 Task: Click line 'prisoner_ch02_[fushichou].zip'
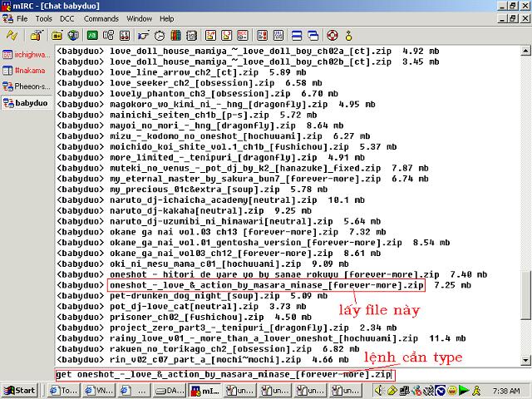click(186, 317)
